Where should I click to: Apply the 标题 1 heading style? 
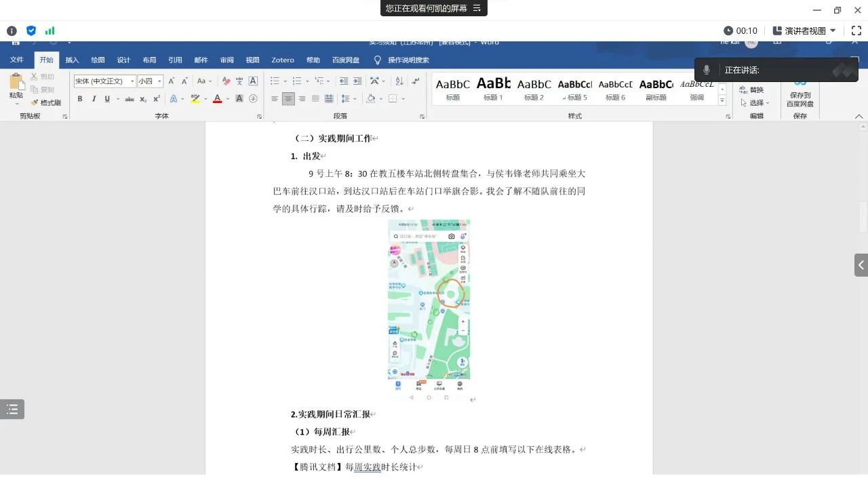(x=493, y=88)
